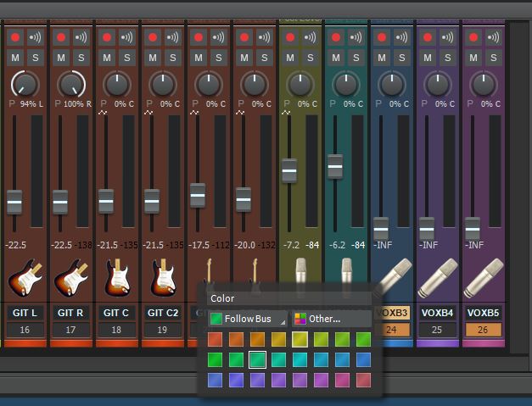Click highlighted track number 26 under VOXB5
The width and height of the screenshot is (532, 406).
(483, 330)
